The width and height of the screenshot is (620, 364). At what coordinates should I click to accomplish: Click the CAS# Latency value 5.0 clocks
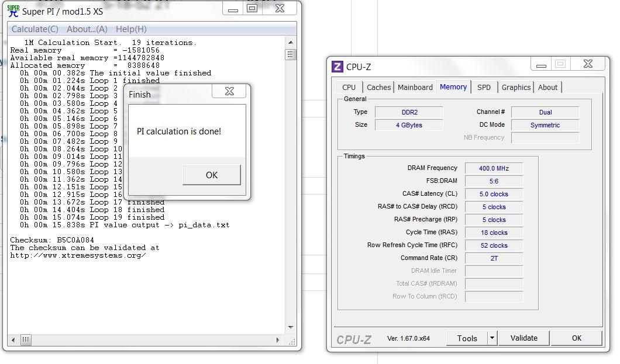[494, 194]
